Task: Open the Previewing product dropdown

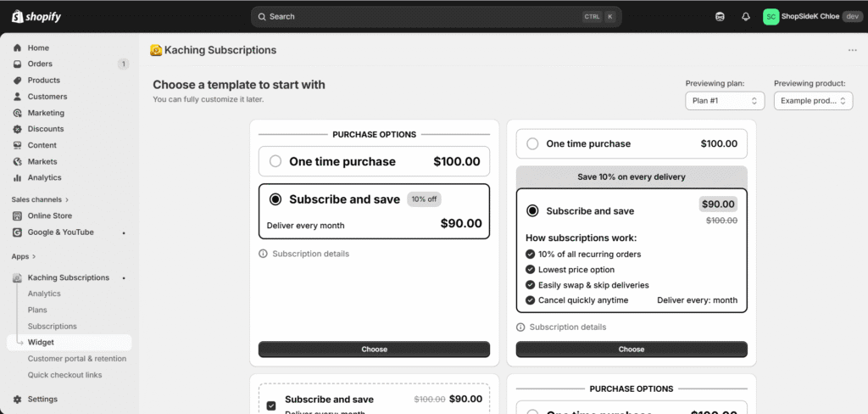Action: [x=813, y=101]
